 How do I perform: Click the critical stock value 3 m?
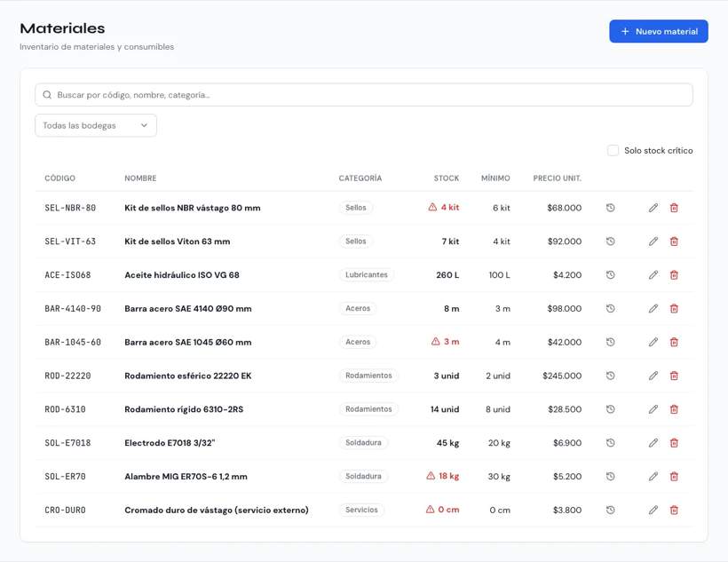[445, 342]
